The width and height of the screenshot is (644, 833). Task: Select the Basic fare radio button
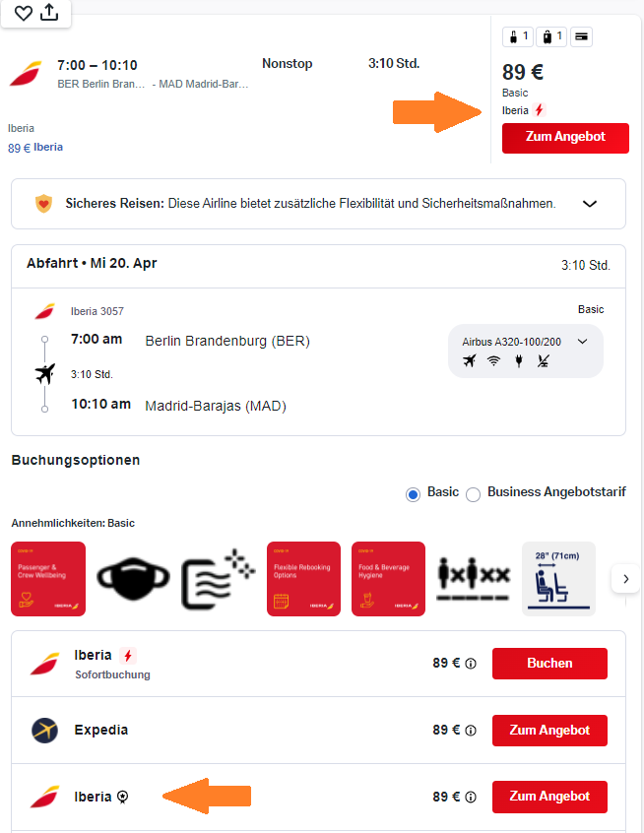(x=413, y=494)
